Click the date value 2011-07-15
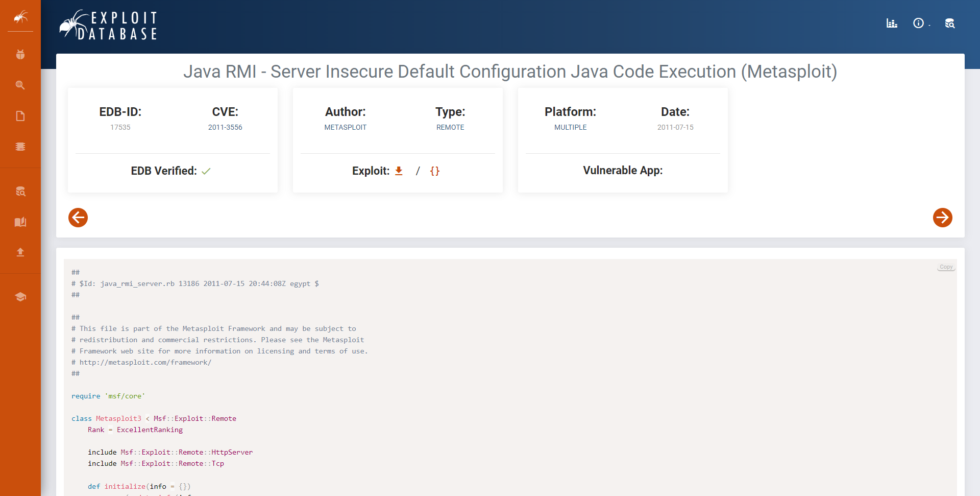This screenshot has height=496, width=980. [x=675, y=127]
